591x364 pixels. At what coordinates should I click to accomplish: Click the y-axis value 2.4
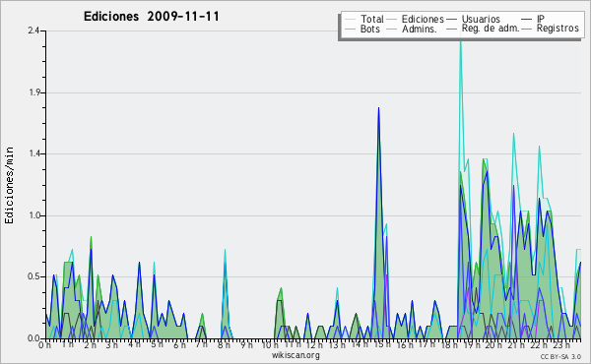(33, 30)
